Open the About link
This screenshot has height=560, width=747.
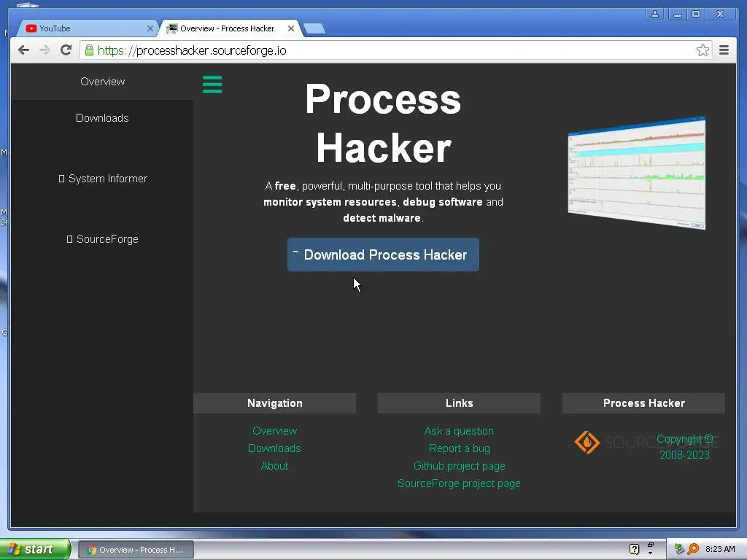click(x=274, y=466)
